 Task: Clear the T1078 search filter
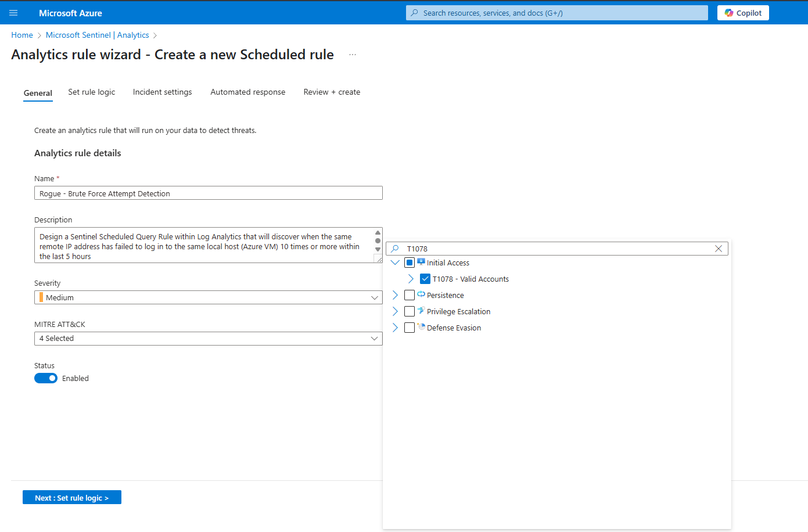point(719,249)
